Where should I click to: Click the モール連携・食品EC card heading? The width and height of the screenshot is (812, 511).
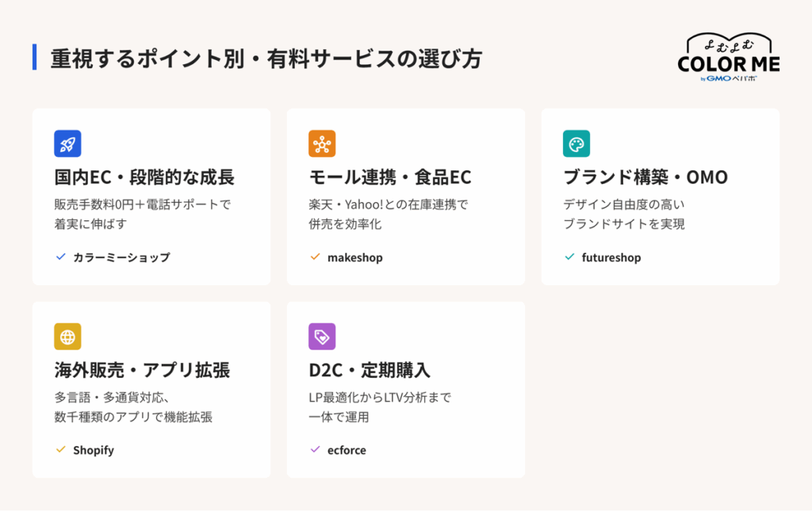(390, 177)
